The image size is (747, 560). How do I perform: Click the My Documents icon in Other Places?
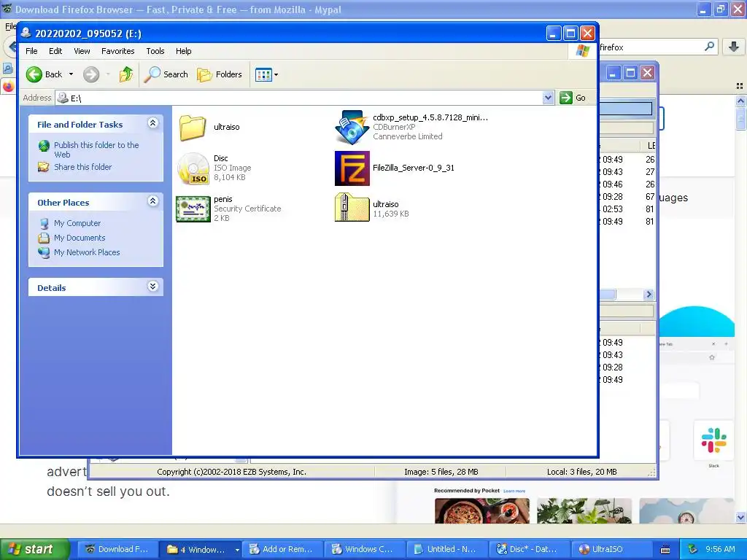(44, 238)
